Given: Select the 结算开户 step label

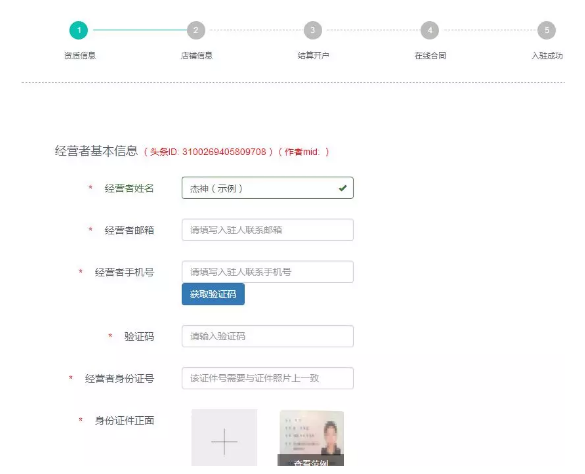Looking at the screenshot, I should click(313, 56).
